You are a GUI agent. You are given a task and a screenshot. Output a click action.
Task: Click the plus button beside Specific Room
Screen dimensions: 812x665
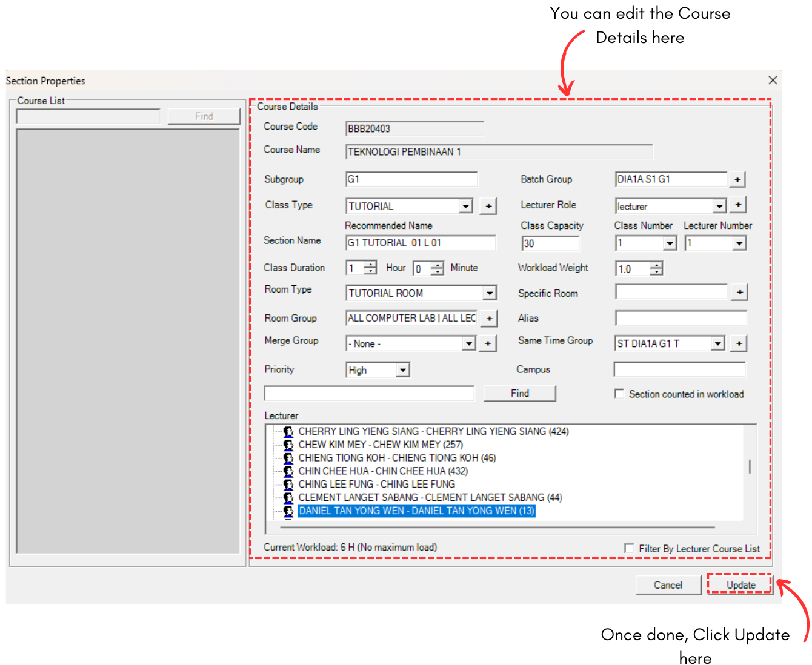[x=739, y=293]
